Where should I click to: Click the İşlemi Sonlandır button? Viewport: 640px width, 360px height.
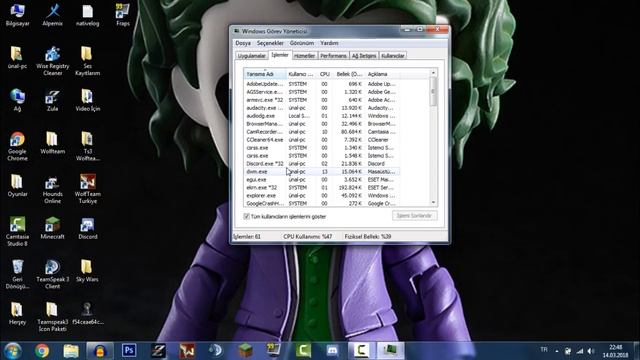(x=414, y=216)
